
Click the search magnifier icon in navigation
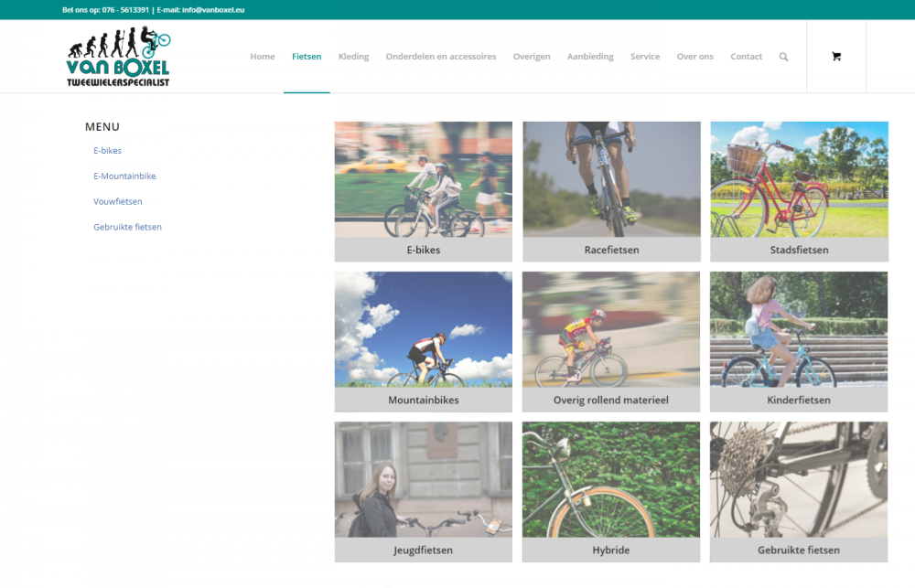783,57
